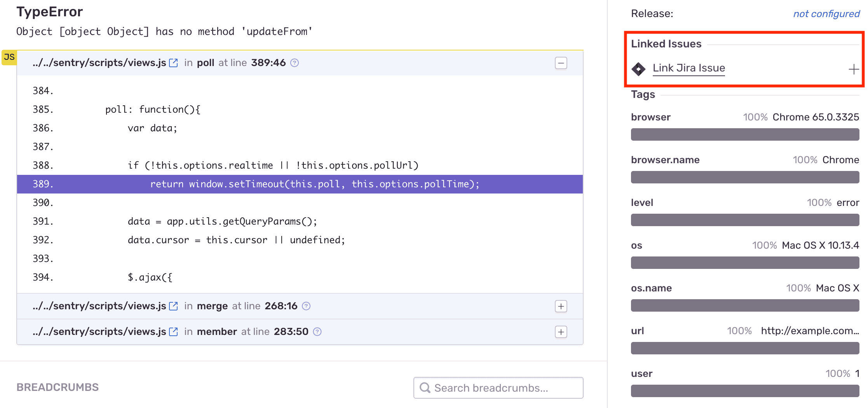The height and width of the screenshot is (408, 868).
Task: Click the JS file type badge
Action: [9, 57]
